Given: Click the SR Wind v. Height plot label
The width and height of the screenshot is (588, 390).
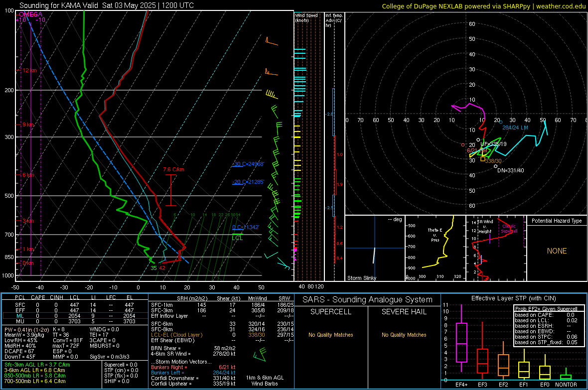Looking at the screenshot, I should point(485,227).
